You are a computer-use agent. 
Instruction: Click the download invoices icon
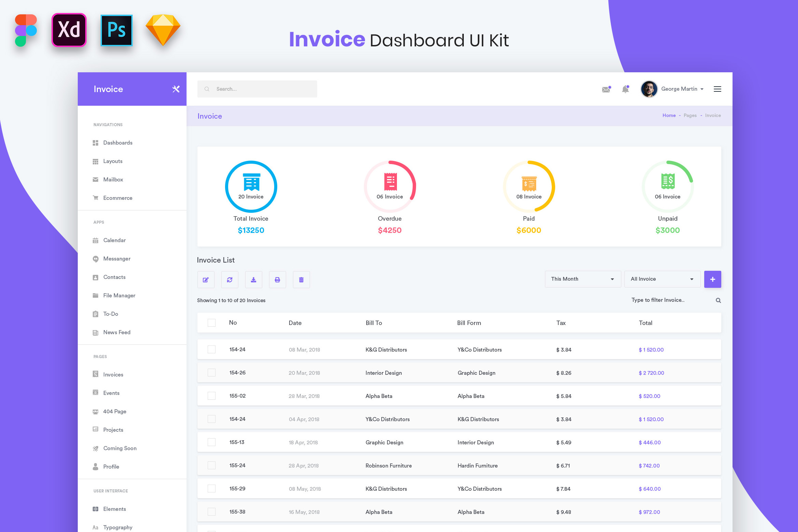[x=253, y=280]
